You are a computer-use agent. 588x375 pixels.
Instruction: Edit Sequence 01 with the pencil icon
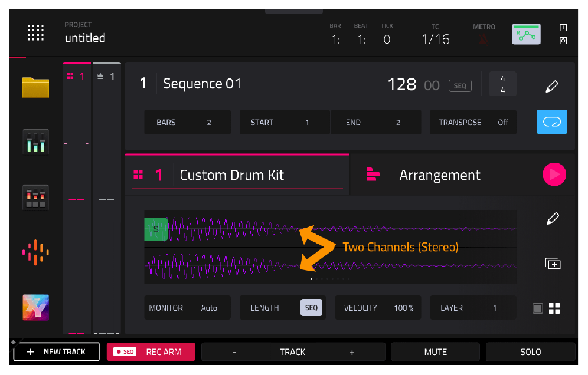coord(552,86)
